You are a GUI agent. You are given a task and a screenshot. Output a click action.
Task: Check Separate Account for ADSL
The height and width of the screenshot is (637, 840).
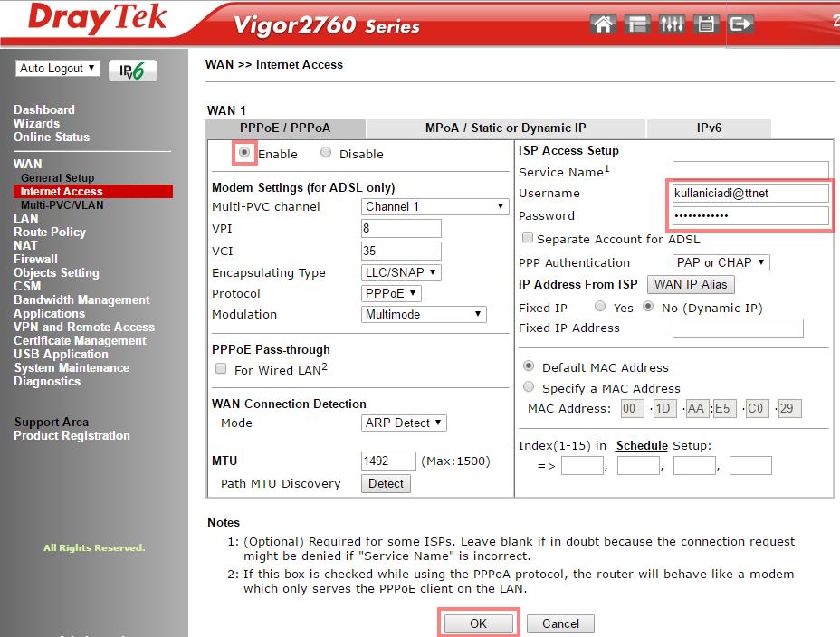tap(528, 238)
